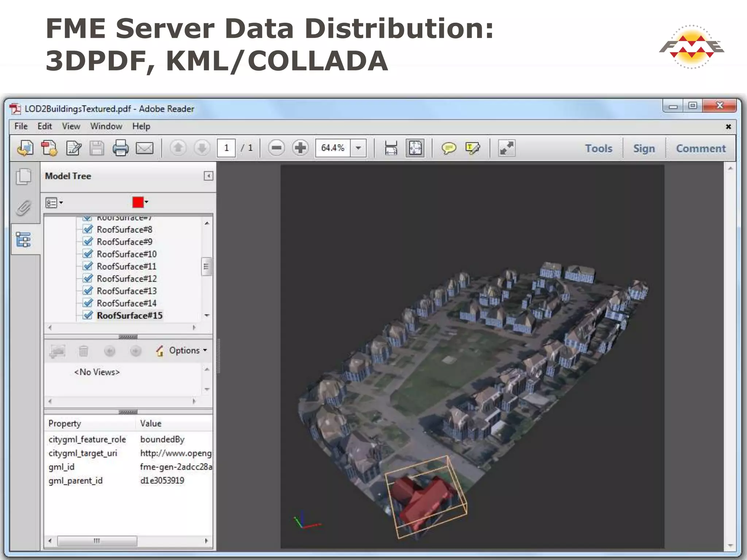Switch to read mode fullscreen icon

(507, 148)
